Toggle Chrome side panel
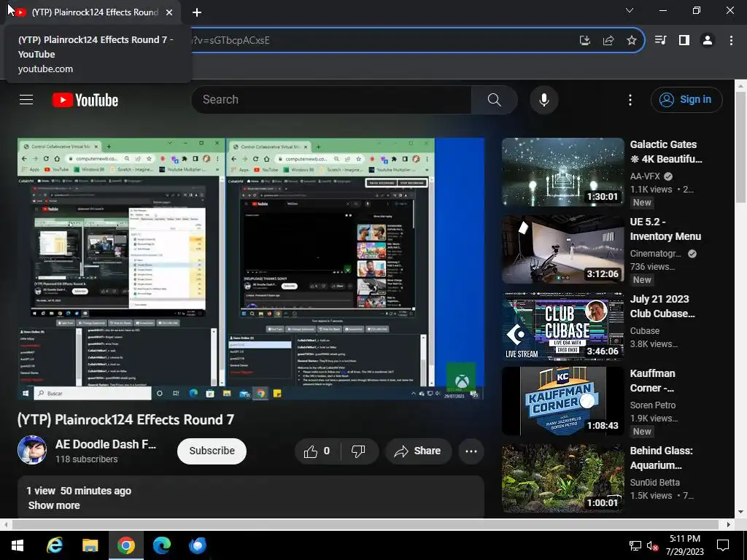The width and height of the screenshot is (747, 560). (684, 41)
